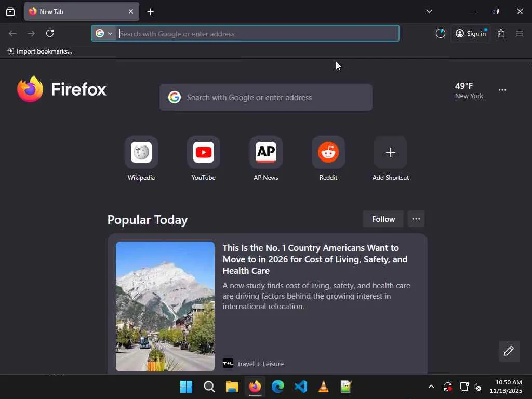This screenshot has height=399, width=532.
Task: Open a new tab with plus button
Action: [x=150, y=12]
